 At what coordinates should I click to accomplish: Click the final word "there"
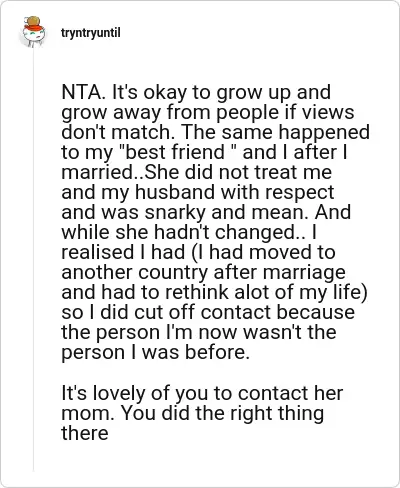[x=85, y=433]
